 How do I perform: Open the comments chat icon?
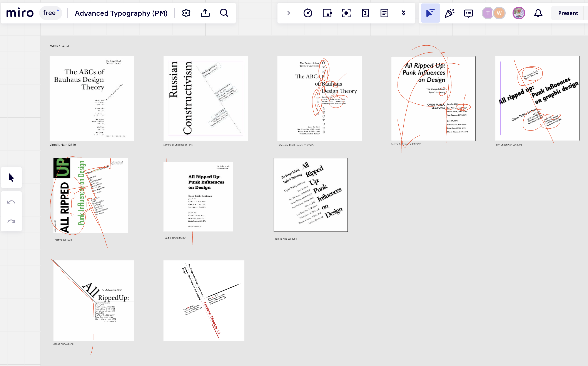468,13
